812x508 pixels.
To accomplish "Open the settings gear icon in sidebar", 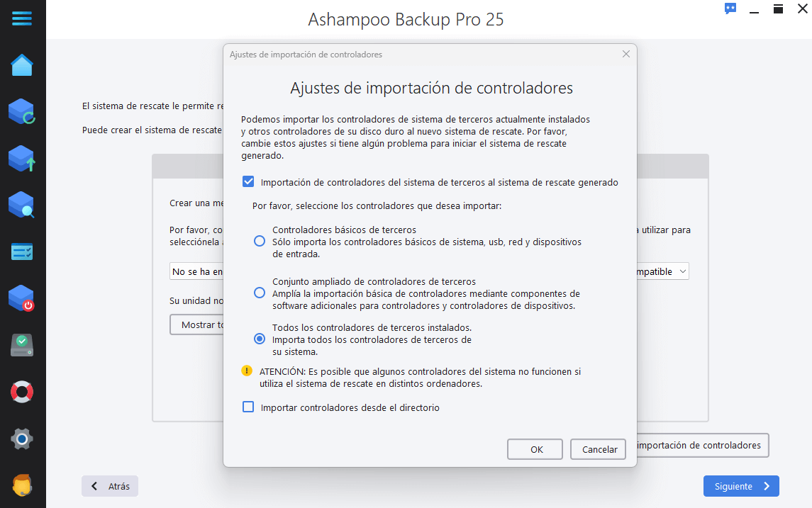I will (x=22, y=439).
